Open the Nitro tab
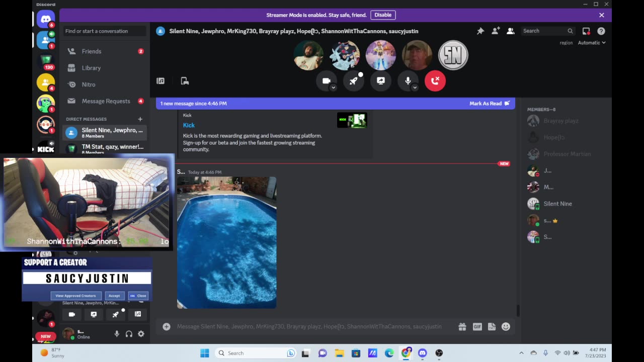Image resolution: width=644 pixels, height=362 pixels. tap(105, 84)
